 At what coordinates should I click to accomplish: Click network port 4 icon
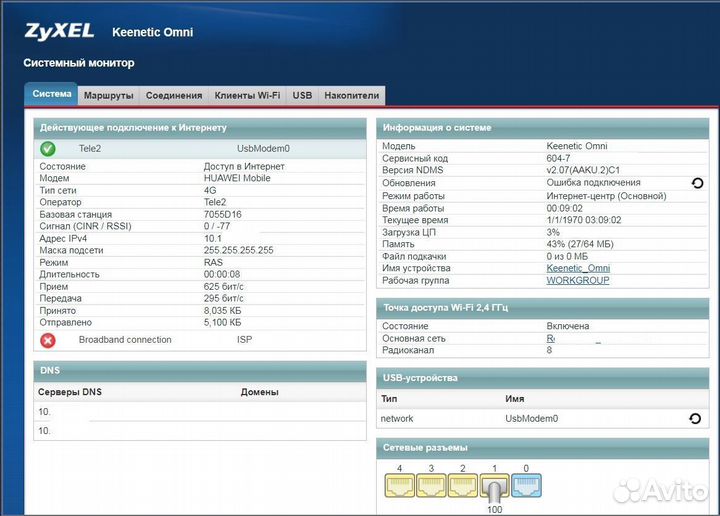[x=399, y=486]
